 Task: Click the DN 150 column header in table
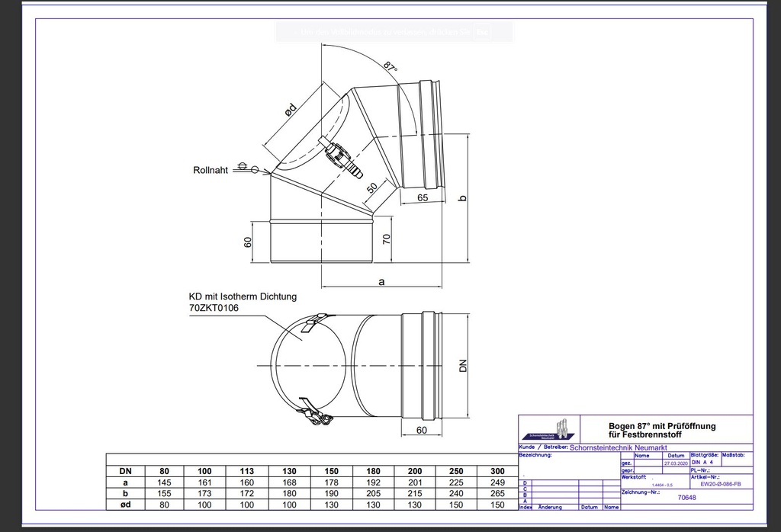[331, 471]
